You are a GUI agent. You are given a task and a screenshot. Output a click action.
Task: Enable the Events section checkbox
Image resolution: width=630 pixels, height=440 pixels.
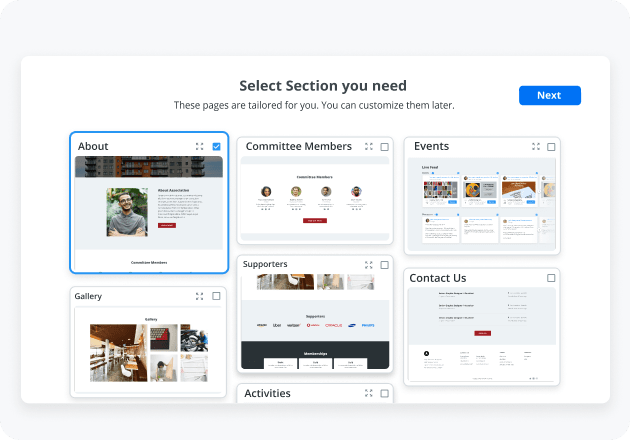coord(551,147)
